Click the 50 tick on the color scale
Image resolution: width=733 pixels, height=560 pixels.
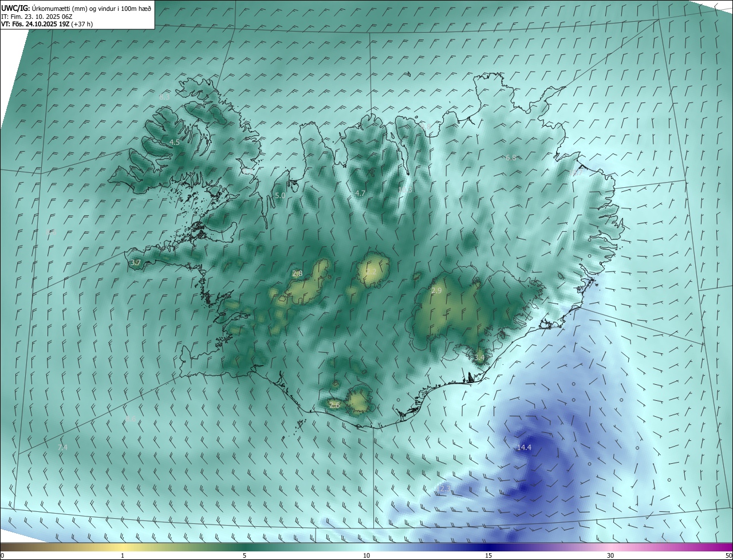click(729, 555)
